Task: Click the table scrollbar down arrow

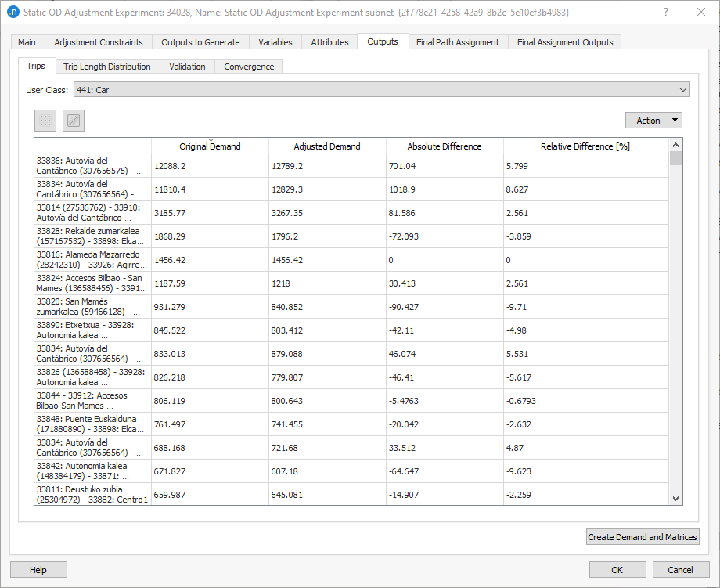Action: tap(675, 499)
